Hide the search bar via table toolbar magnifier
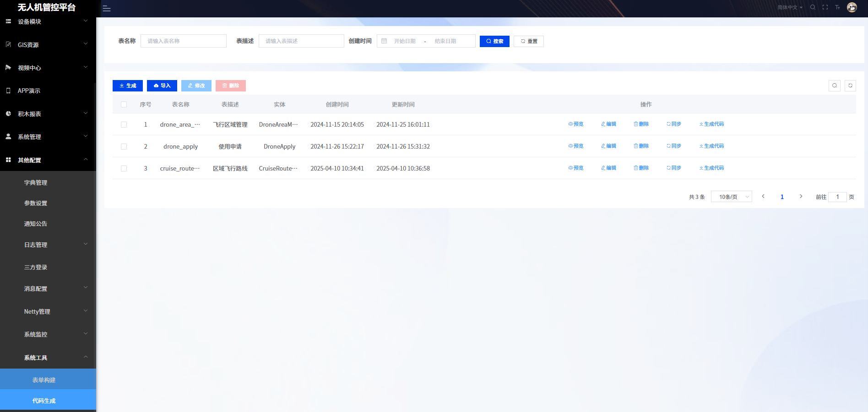This screenshot has width=868, height=412. (x=834, y=86)
